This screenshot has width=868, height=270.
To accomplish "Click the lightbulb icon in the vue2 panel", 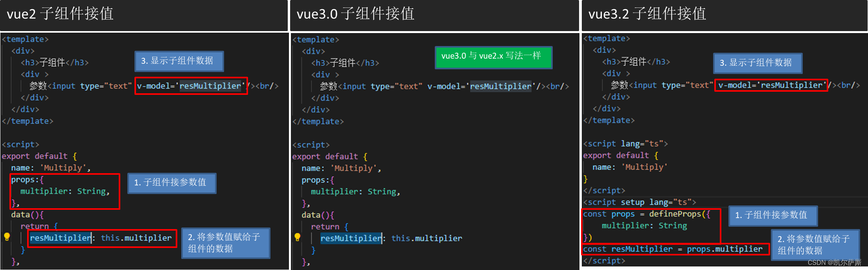I will tap(7, 237).
